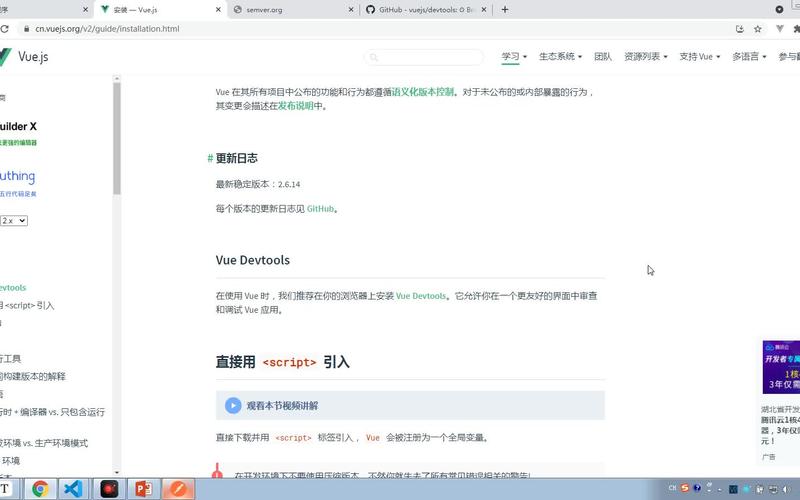The width and height of the screenshot is (800, 500).
Task: Go to sidebar item <script> 引入
Action: pos(27,306)
